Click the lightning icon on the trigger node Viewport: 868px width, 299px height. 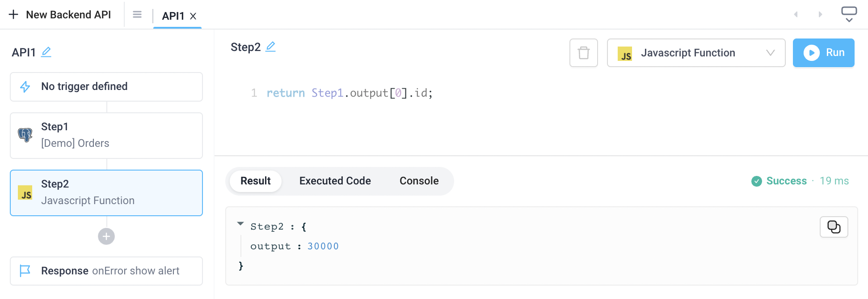click(x=25, y=86)
